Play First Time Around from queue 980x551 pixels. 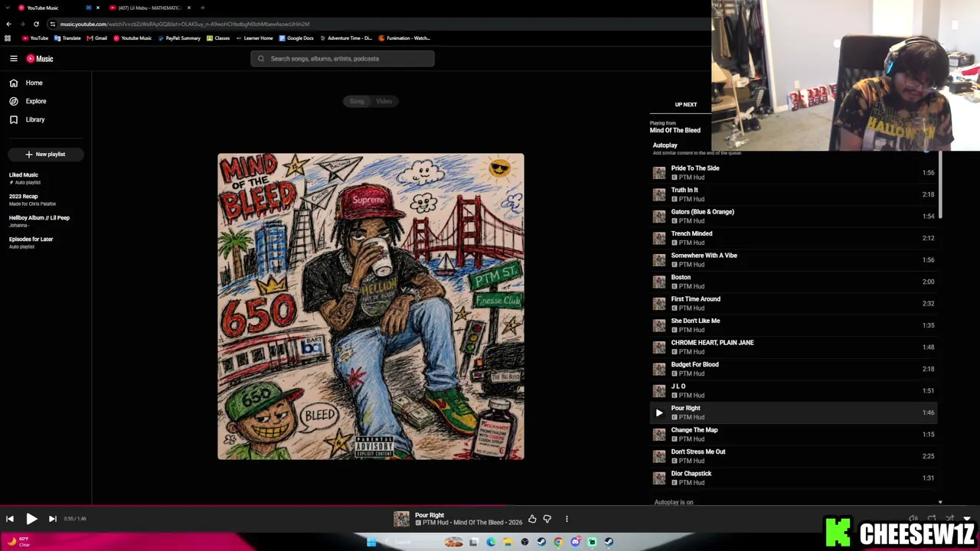pos(794,304)
